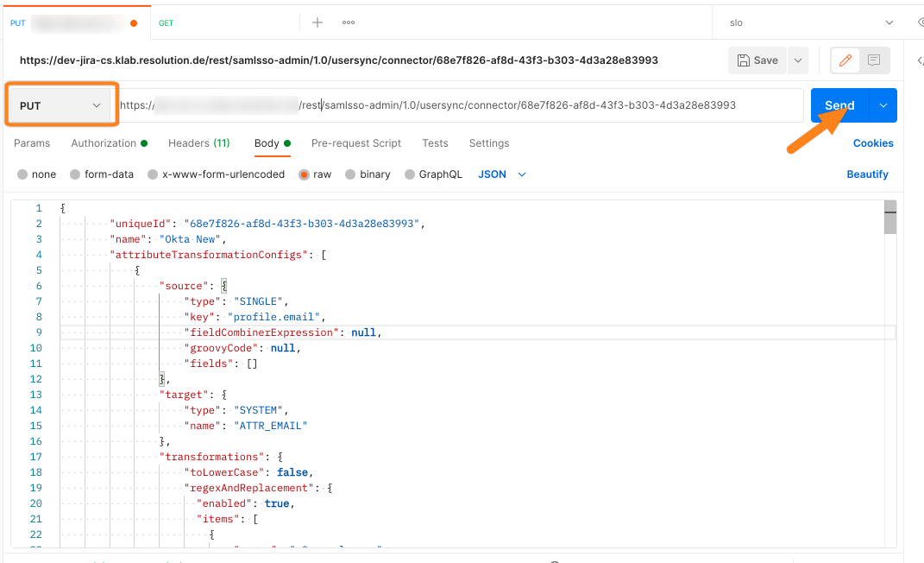Image resolution: width=924 pixels, height=563 pixels.
Task: Click the ellipsis more-options icon beside tabs
Action: (x=348, y=22)
